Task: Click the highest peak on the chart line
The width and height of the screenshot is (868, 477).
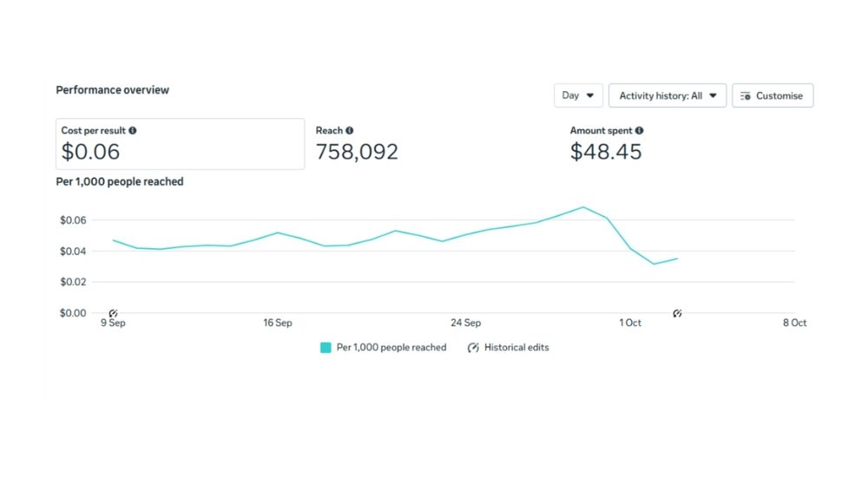Action: [x=583, y=207]
